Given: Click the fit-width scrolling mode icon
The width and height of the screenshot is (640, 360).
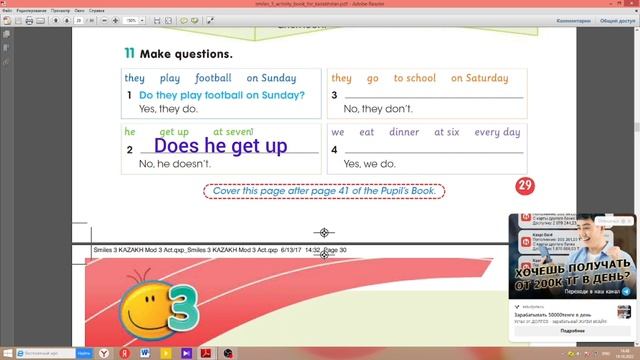Looking at the screenshot, I should (157, 20).
